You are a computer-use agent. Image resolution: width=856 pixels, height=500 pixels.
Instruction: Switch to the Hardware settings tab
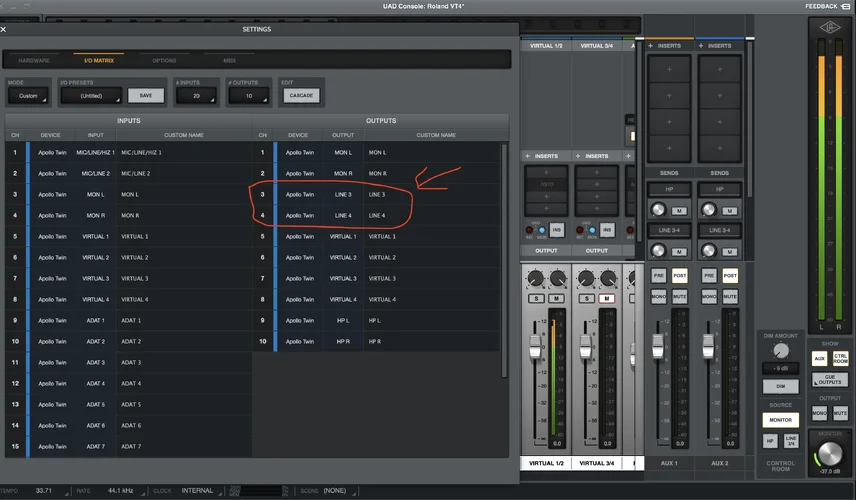pos(34,61)
